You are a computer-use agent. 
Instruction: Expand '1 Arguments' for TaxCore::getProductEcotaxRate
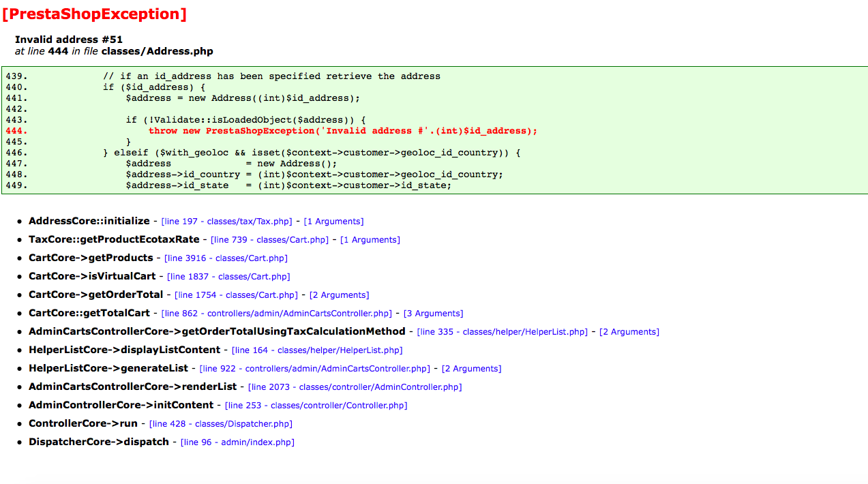pos(370,240)
